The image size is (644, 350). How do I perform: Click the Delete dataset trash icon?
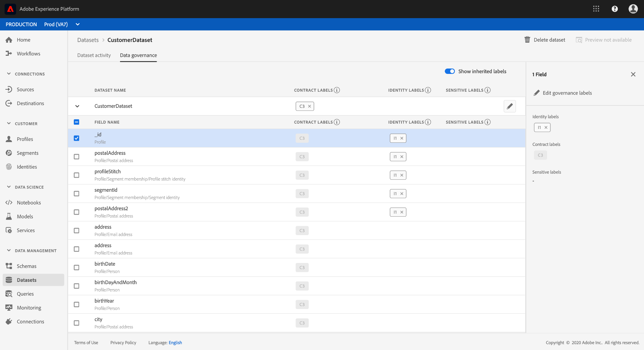(527, 40)
